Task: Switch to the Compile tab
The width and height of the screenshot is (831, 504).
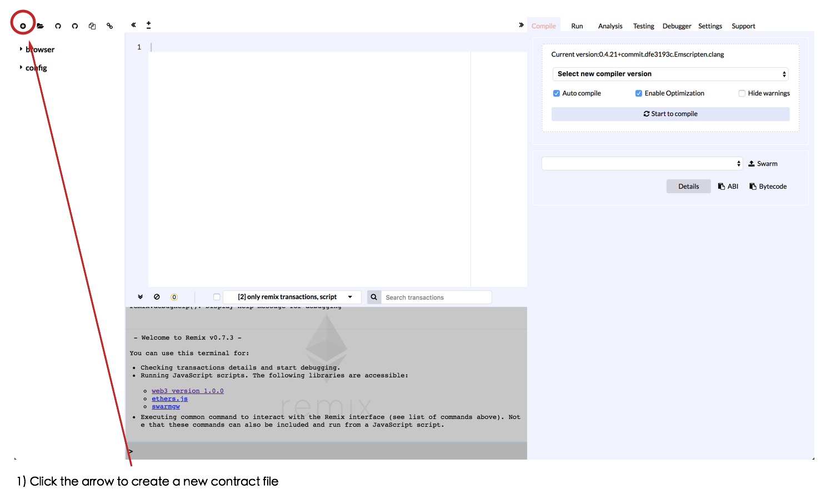Action: coord(544,26)
